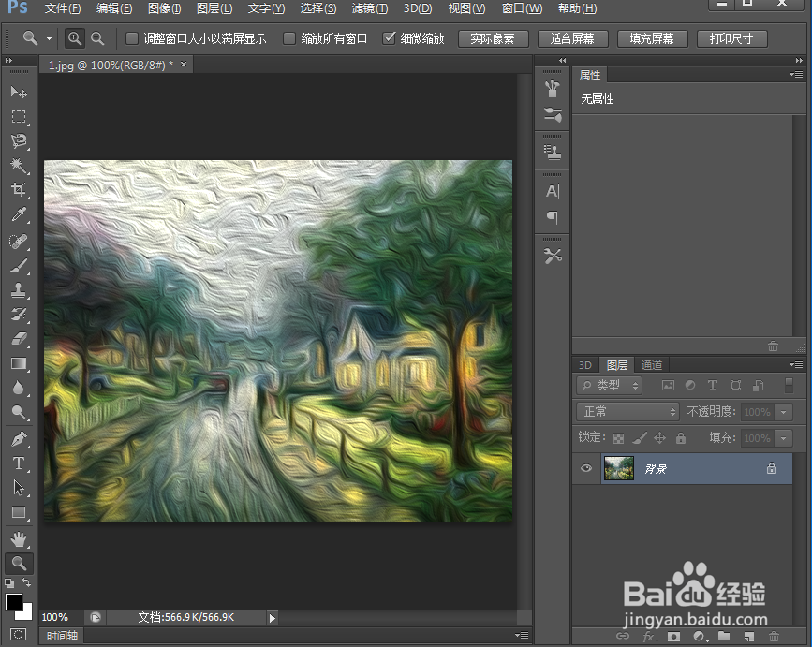The image size is (812, 647).
Task: Open the 滤镜(T) menu
Action: (x=370, y=8)
